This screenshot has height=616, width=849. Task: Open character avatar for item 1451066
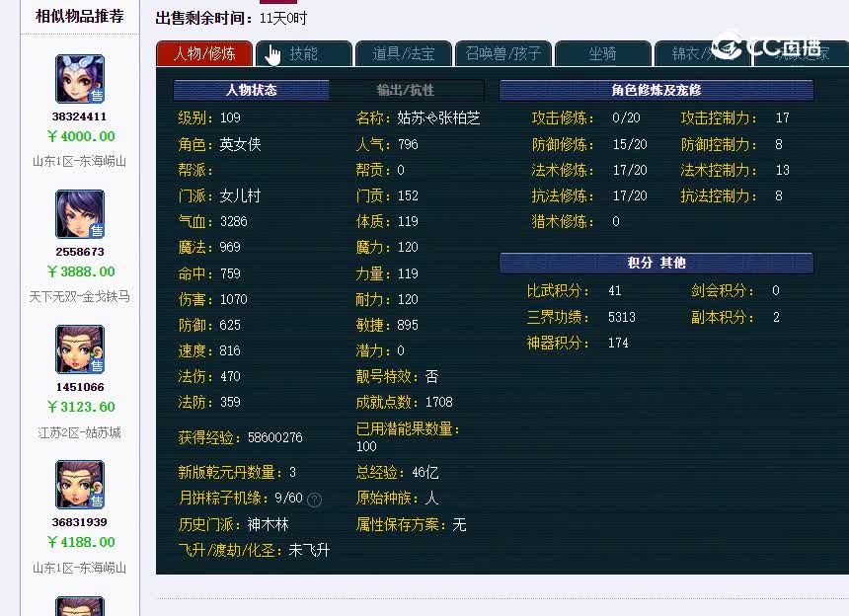click(x=80, y=349)
